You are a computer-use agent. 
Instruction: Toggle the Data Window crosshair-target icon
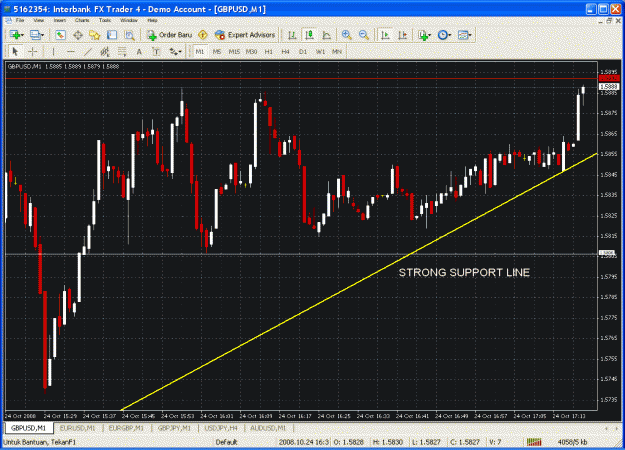click(78, 35)
